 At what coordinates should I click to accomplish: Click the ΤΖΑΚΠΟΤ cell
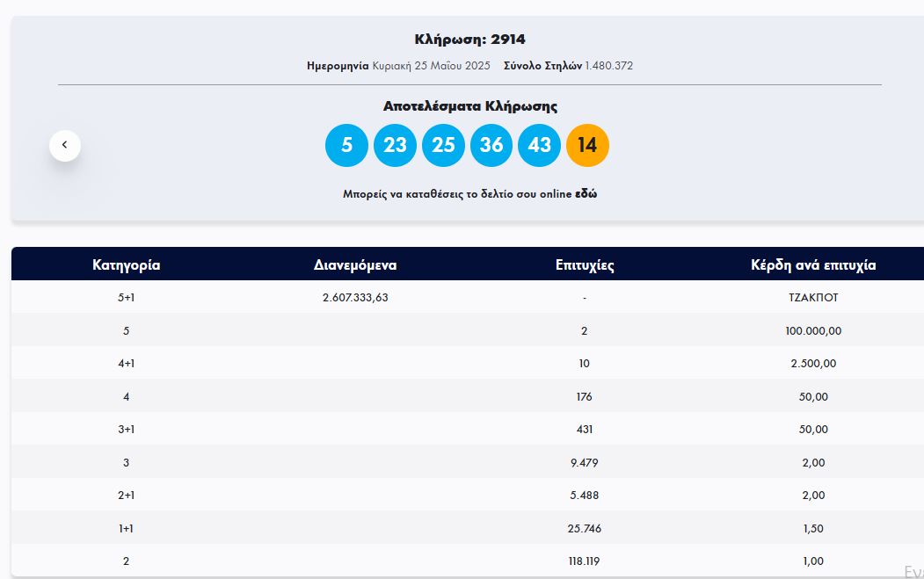(813, 298)
